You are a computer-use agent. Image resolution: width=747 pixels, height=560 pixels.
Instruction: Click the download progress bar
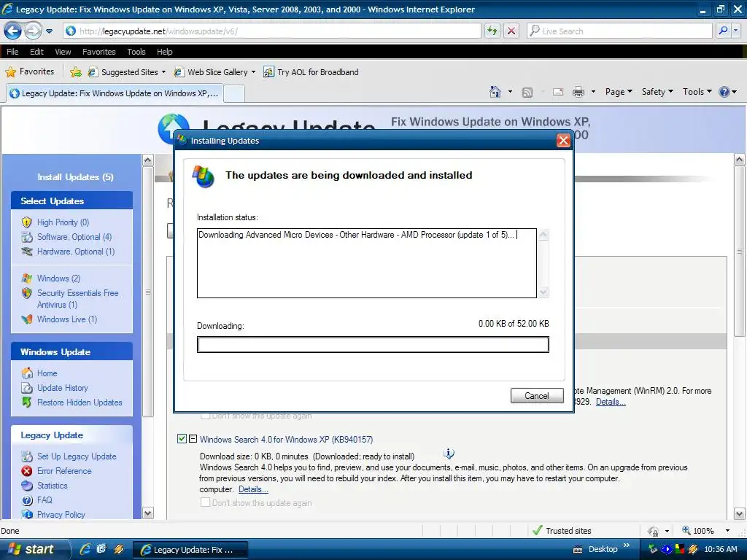tap(373, 344)
